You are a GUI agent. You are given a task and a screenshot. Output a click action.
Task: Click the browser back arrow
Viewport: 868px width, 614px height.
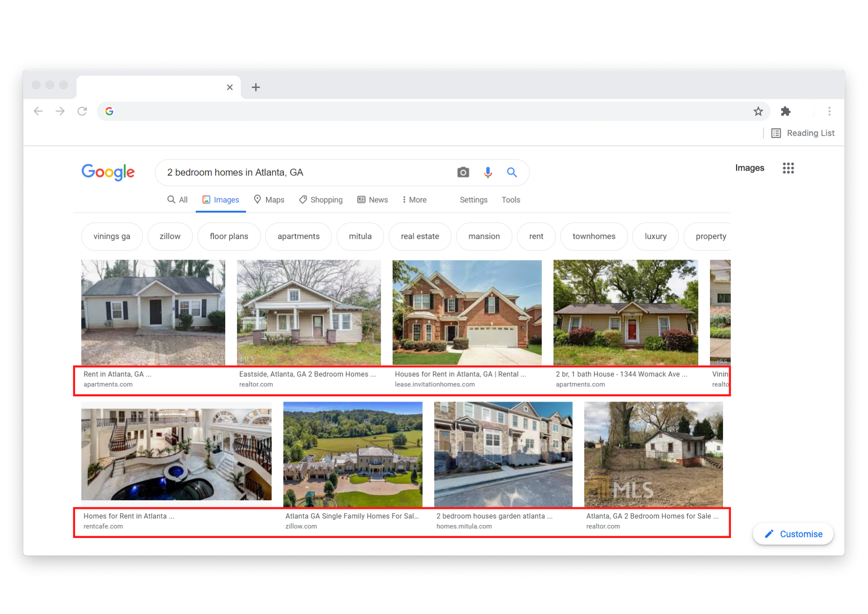click(38, 111)
